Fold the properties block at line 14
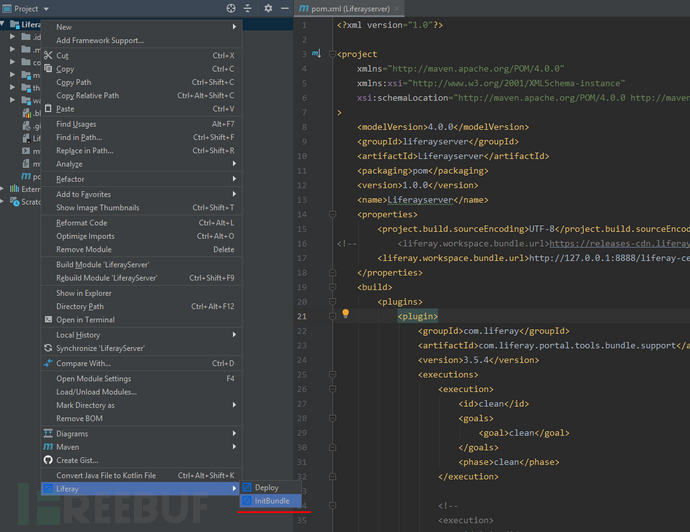 [x=331, y=214]
